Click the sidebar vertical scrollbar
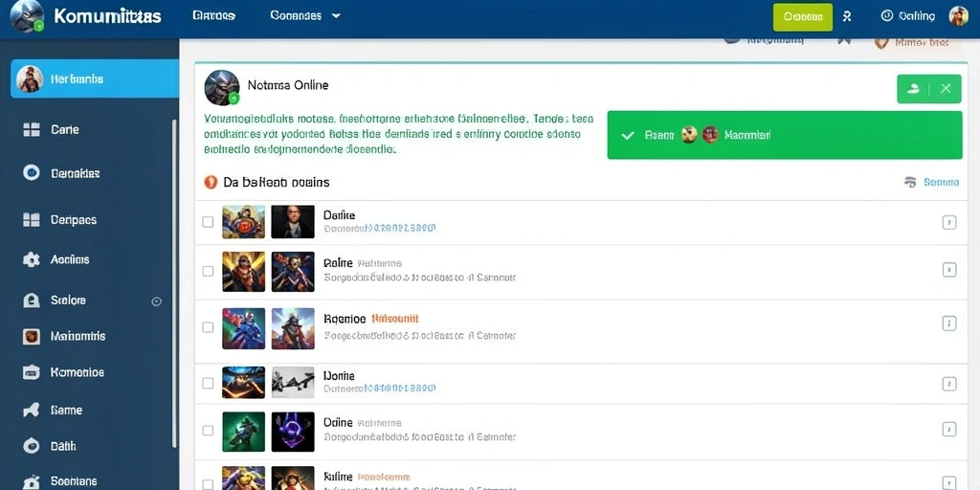980x490 pixels. click(174, 284)
